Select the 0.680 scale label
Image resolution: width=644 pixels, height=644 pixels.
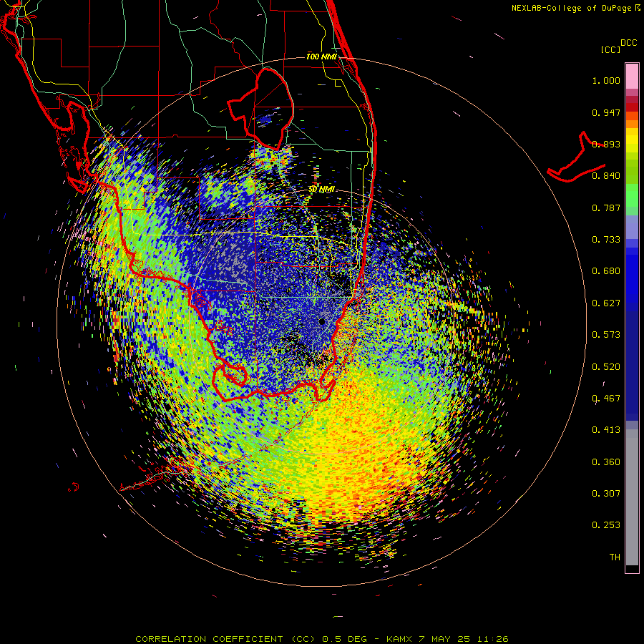coord(606,271)
